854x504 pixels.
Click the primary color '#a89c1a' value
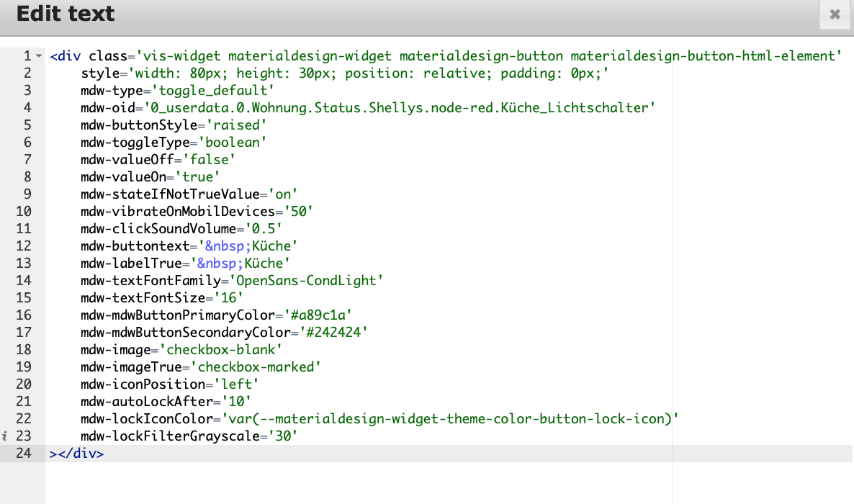point(318,315)
